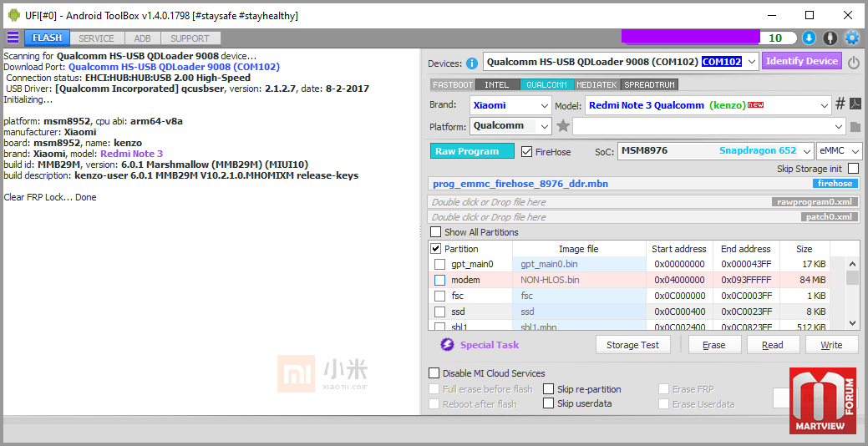Check the fsc partition checkbox
This screenshot has height=446, width=868.
tap(439, 296)
